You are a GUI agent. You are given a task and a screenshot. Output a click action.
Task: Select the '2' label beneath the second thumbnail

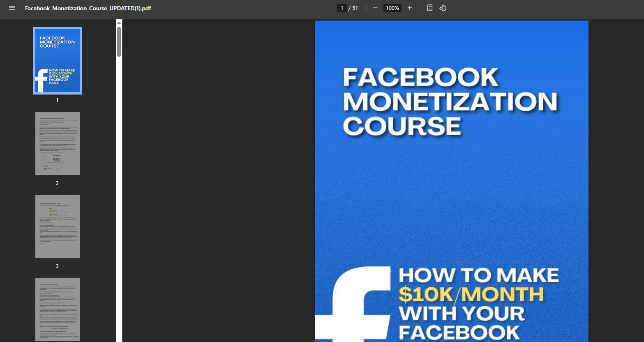57,183
